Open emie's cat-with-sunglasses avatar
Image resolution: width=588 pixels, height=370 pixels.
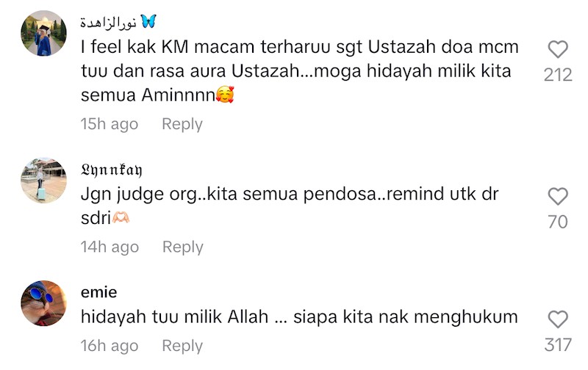coord(43,303)
